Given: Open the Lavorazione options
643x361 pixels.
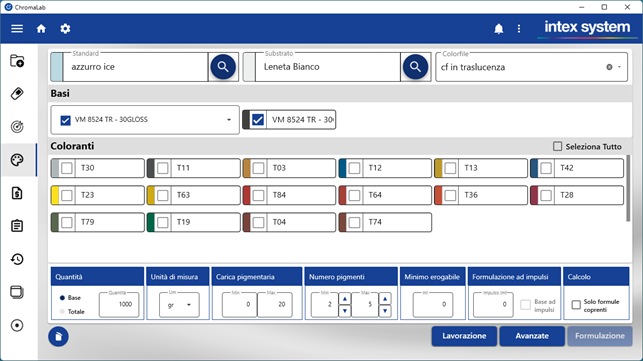Looking at the screenshot, I should coord(464,336).
